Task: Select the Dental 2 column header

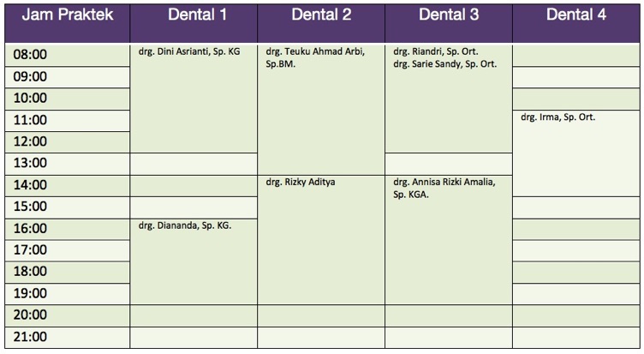Action: (x=321, y=15)
